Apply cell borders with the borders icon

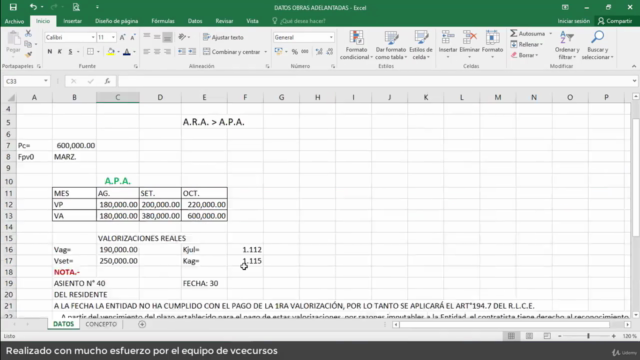click(90, 51)
